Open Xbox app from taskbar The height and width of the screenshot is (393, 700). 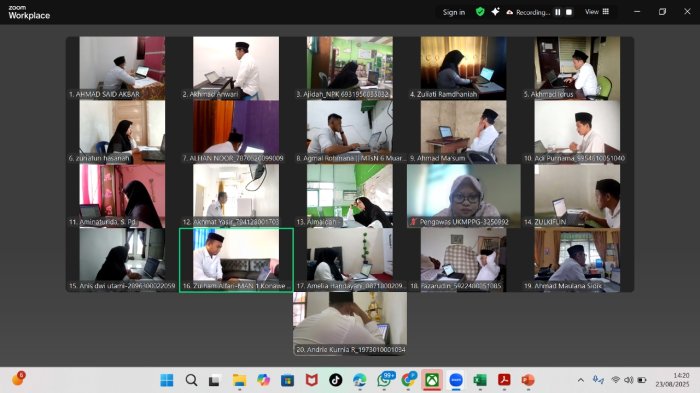432,380
